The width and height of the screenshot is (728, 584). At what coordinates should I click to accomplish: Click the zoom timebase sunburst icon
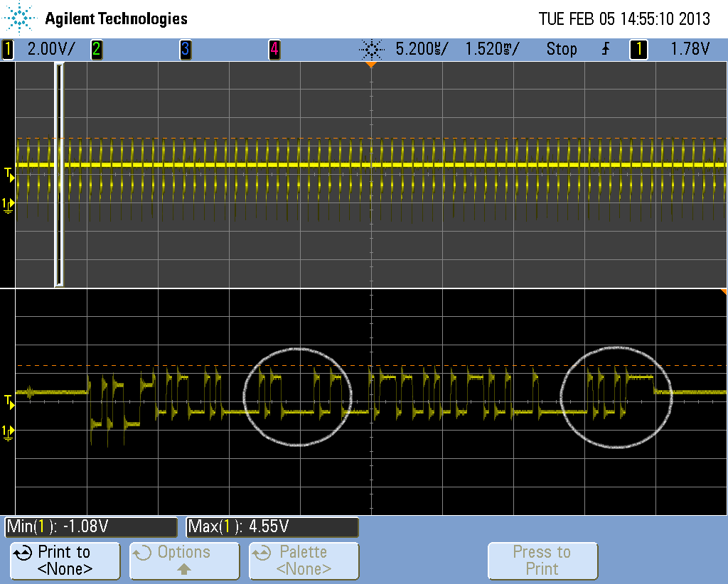[372, 49]
